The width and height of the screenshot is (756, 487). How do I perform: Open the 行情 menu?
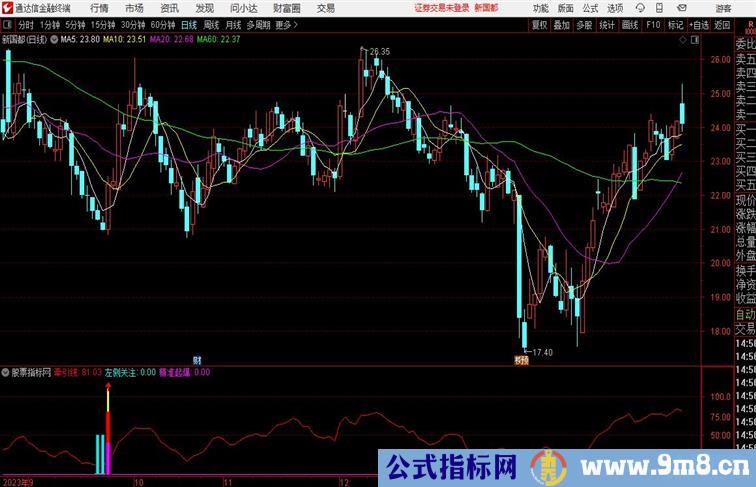point(99,8)
